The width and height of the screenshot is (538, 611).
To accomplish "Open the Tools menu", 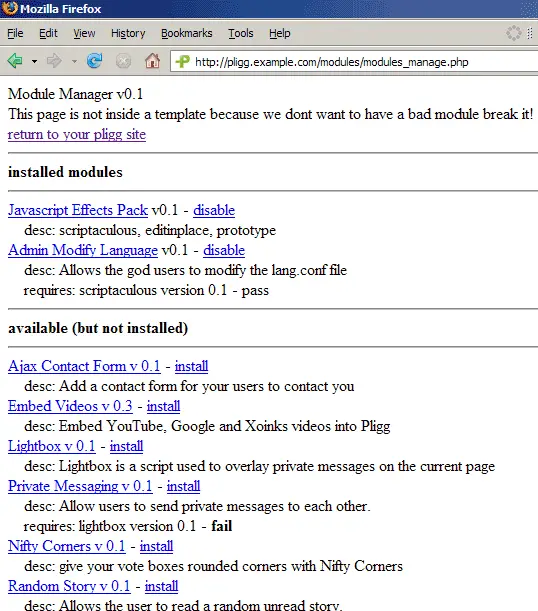I will click(x=241, y=34).
